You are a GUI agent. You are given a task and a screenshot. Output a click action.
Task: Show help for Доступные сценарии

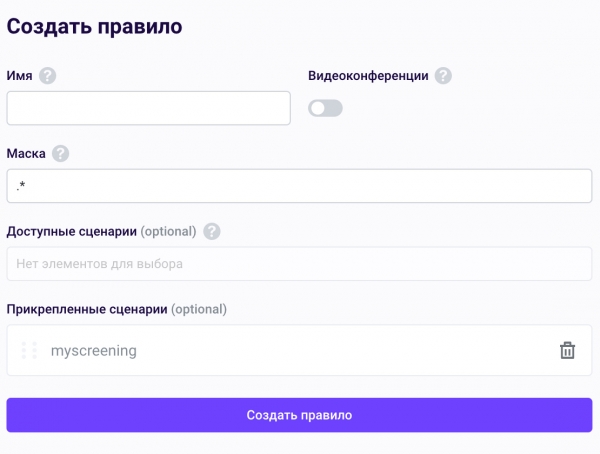click(x=211, y=231)
